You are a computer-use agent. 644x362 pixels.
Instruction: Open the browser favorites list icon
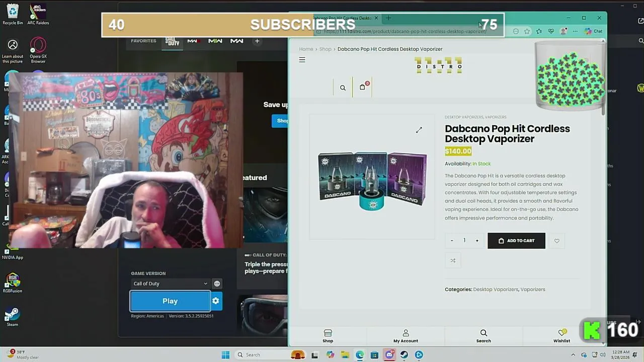tap(539, 31)
